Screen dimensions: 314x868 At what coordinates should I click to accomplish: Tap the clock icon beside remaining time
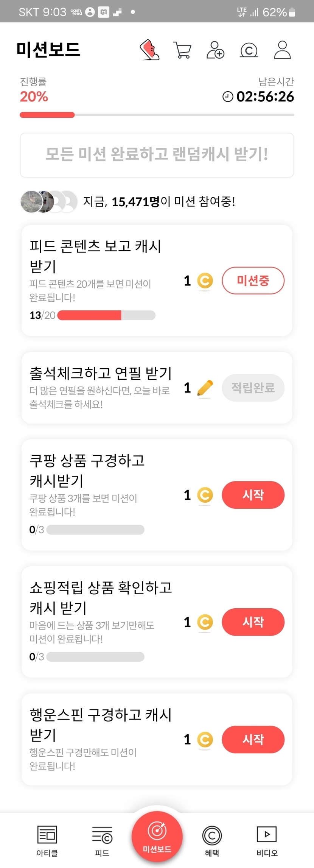coord(228,97)
